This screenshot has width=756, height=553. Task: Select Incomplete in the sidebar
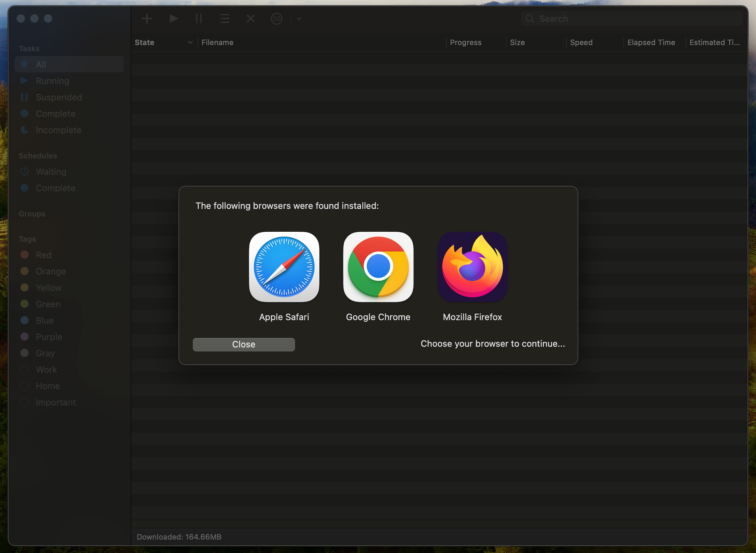(x=69, y=130)
